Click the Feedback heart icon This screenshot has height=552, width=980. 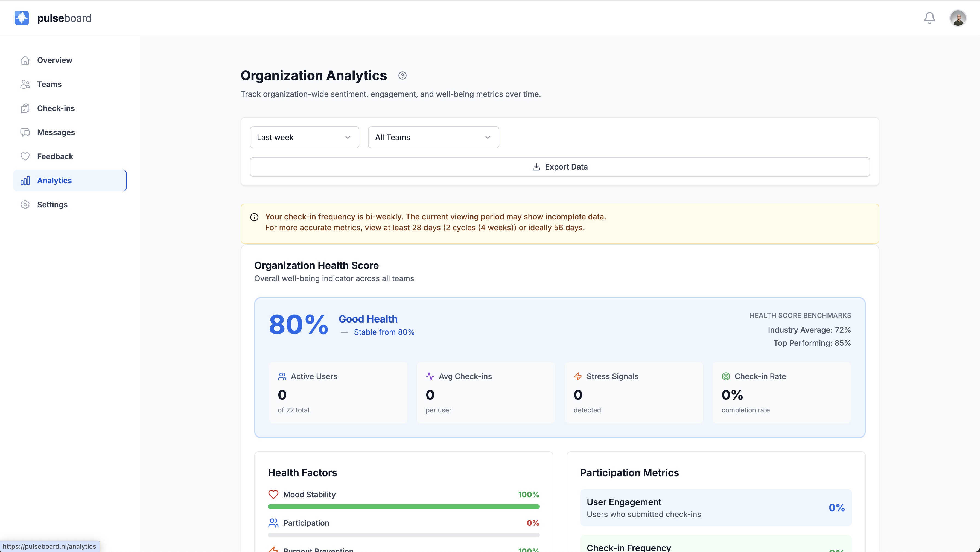pos(25,156)
